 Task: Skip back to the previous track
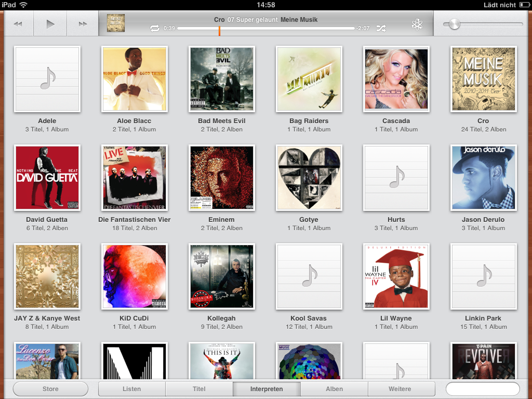[18, 24]
